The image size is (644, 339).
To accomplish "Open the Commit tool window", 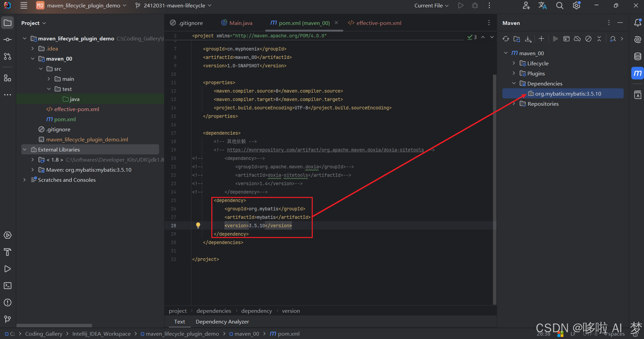I will (7, 40).
